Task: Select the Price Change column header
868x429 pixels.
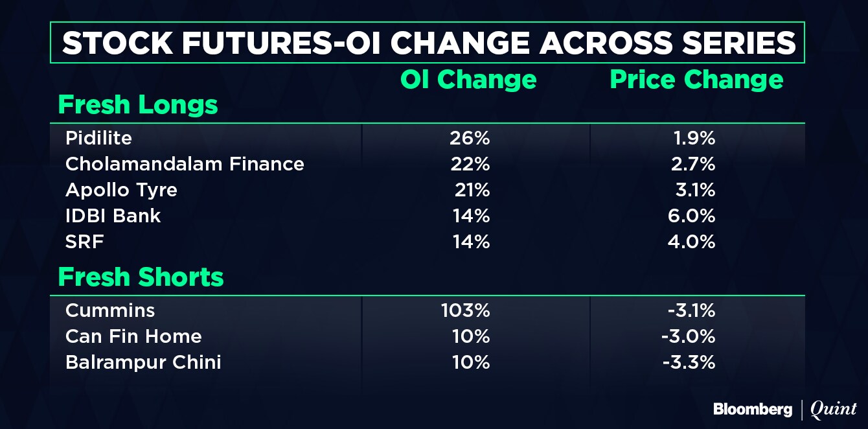Action: (696, 80)
